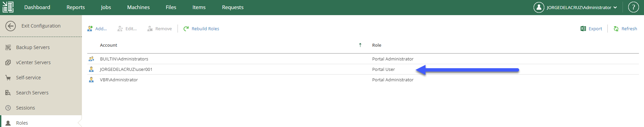The height and width of the screenshot is (127, 644).
Task: Click the Rebuild Roles button label
Action: point(205,29)
